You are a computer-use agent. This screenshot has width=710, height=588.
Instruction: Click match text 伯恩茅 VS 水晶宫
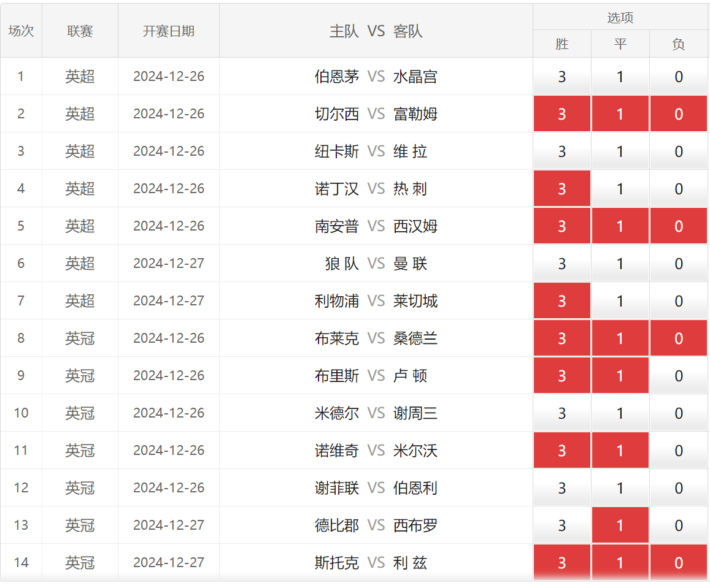tap(376, 77)
